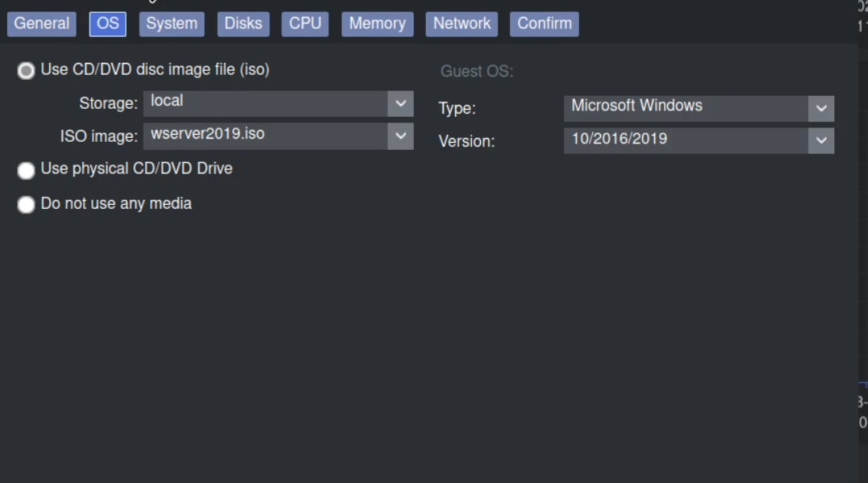This screenshot has width=868, height=483.
Task: Choose the Use physical CD/DVD Drive radio button
Action: click(27, 170)
